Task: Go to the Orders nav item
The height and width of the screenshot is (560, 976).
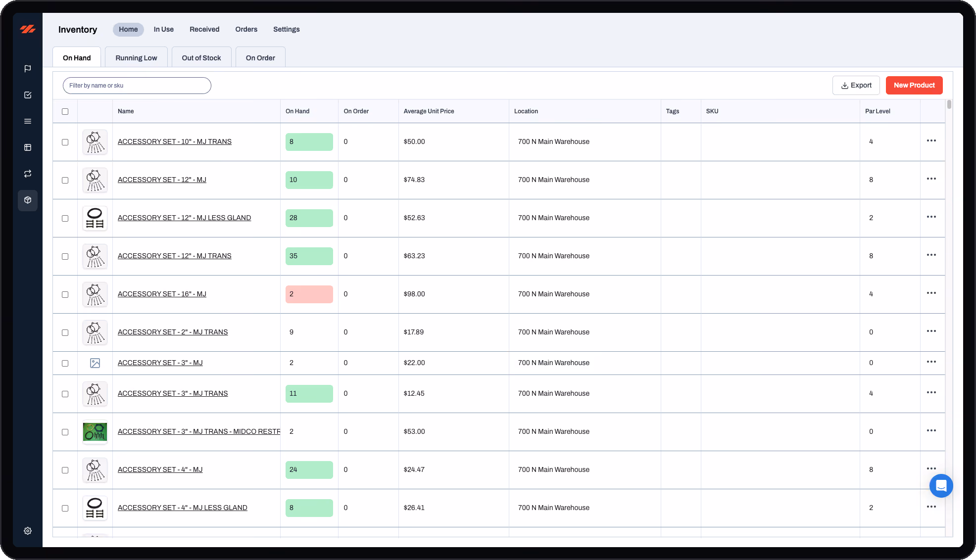Action: click(246, 30)
